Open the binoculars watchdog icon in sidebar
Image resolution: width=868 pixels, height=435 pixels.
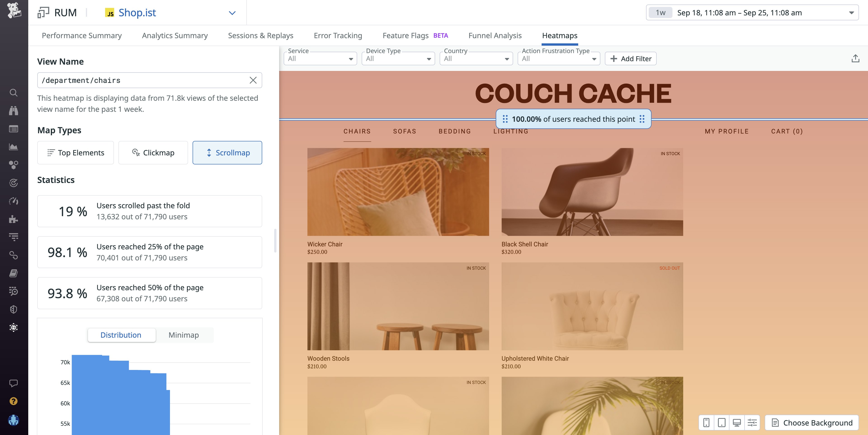tap(14, 111)
